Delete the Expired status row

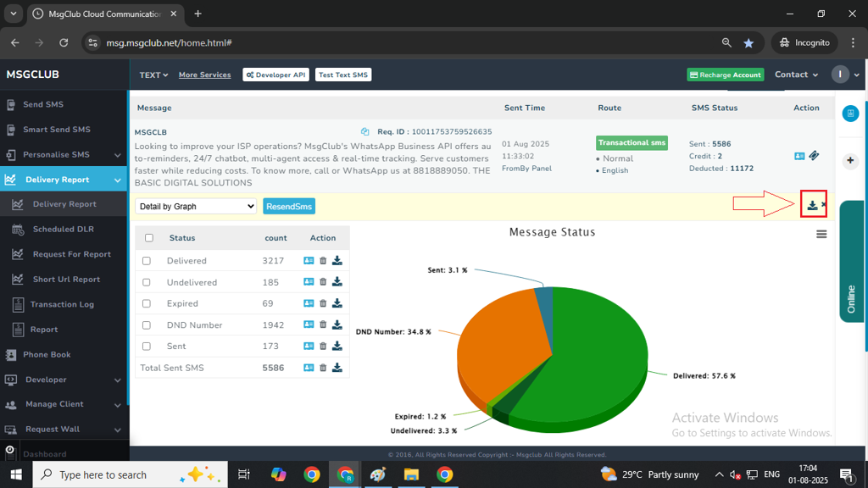click(323, 303)
